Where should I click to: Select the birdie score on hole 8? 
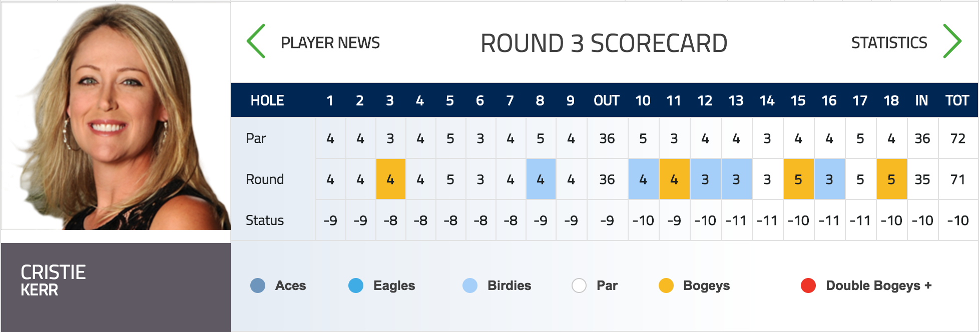click(x=541, y=179)
